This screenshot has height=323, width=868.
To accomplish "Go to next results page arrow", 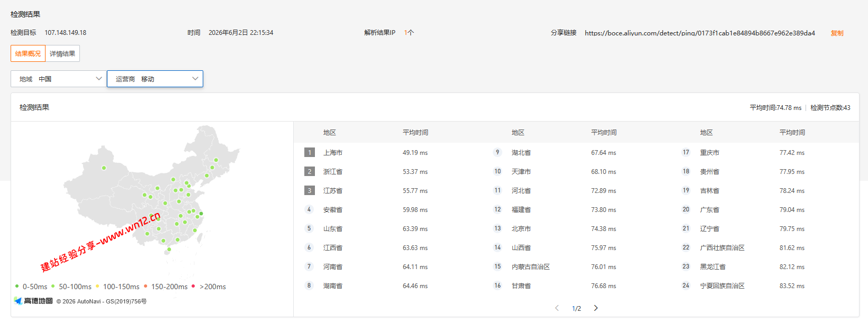I will (596, 308).
